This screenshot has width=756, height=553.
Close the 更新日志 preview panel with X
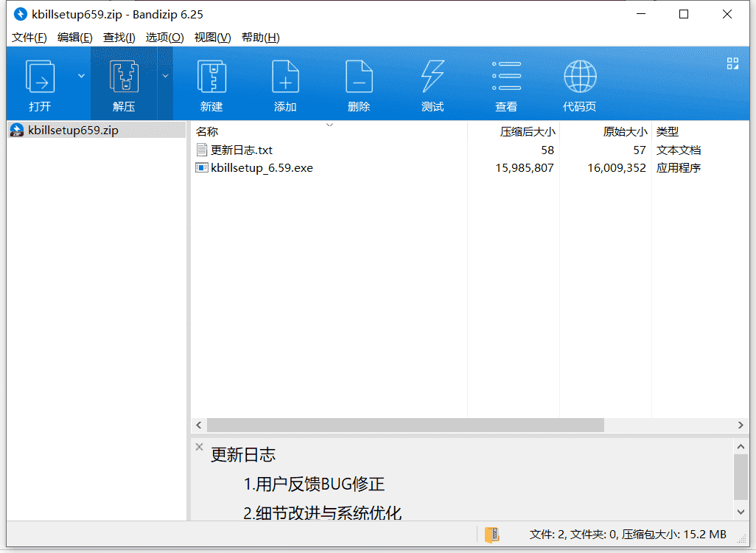coord(199,447)
